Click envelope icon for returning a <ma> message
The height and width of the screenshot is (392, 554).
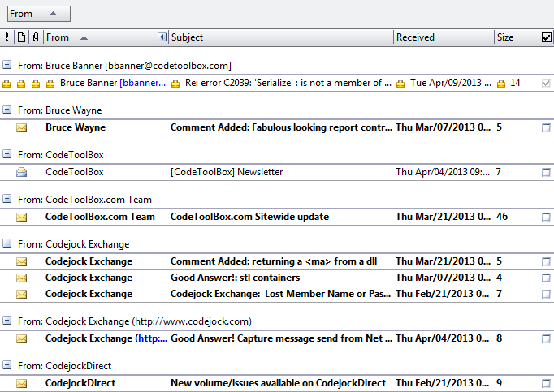pos(22,261)
